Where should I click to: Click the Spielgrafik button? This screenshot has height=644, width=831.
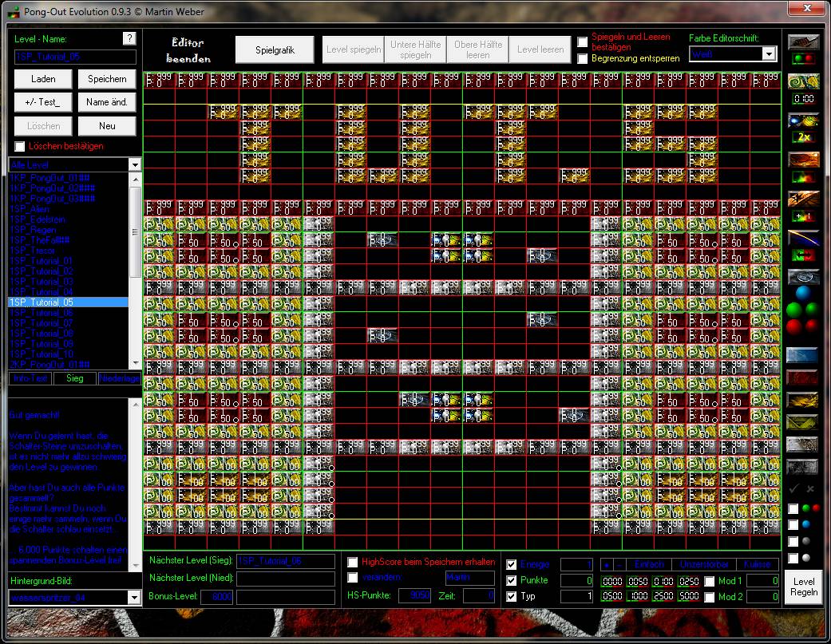tap(275, 49)
